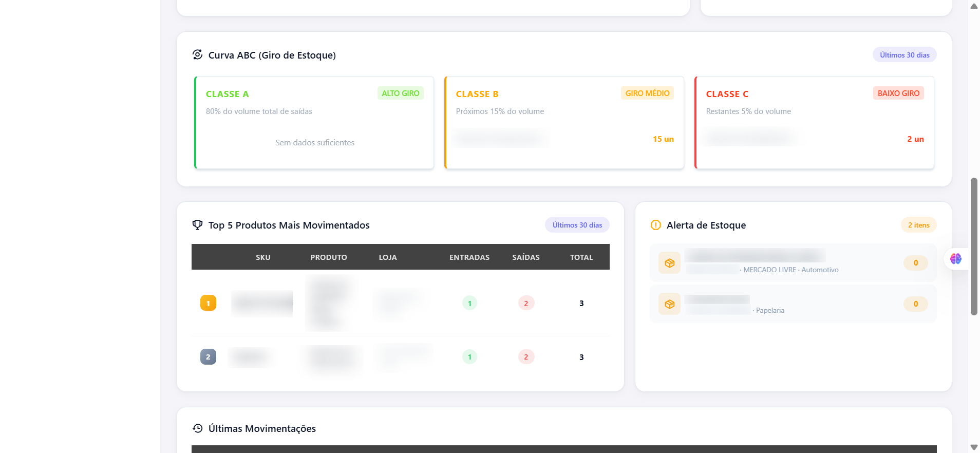Viewport: 980px width, 453px height.
Task: Click the LOJA column header
Action: pyautogui.click(x=388, y=257)
